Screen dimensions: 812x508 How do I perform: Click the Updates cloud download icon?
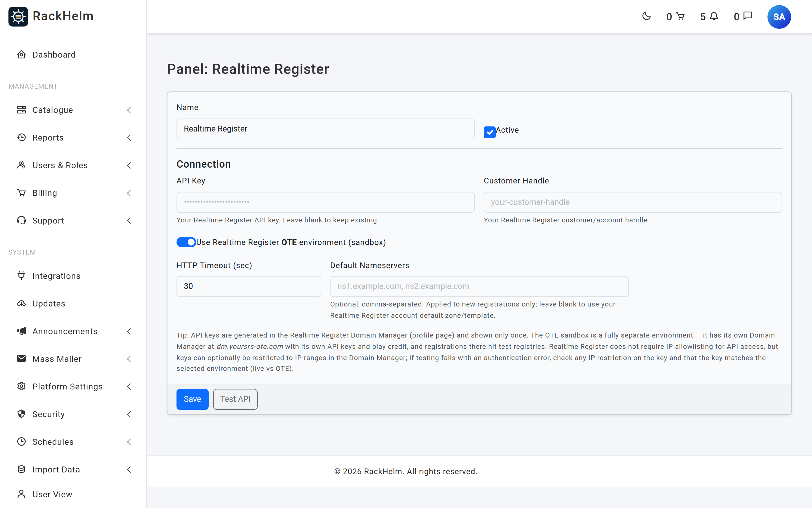pyautogui.click(x=21, y=303)
